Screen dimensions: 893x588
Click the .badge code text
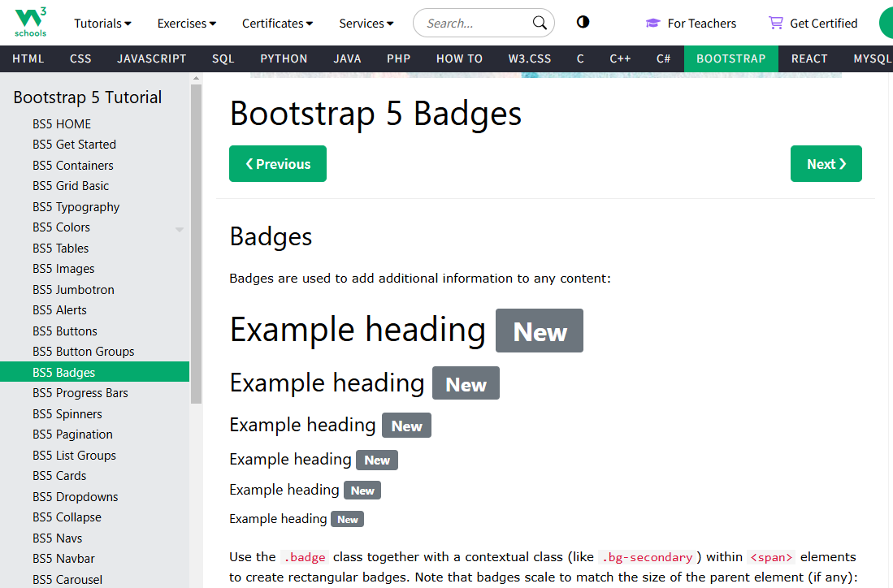pos(305,557)
